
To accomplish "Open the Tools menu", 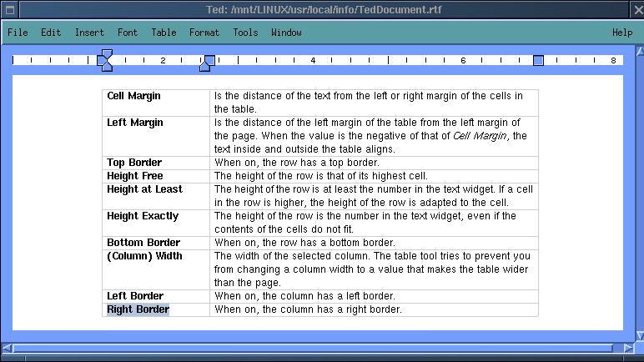I will point(245,33).
